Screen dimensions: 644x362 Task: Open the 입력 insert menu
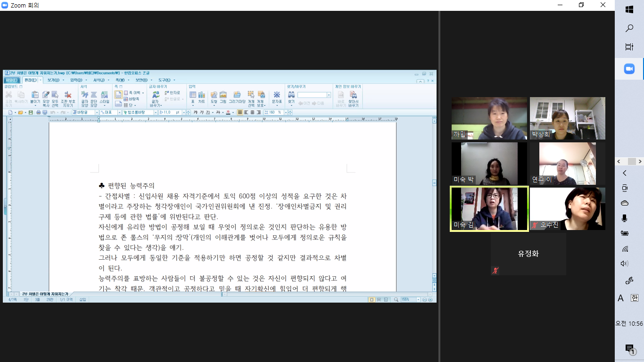coord(77,80)
